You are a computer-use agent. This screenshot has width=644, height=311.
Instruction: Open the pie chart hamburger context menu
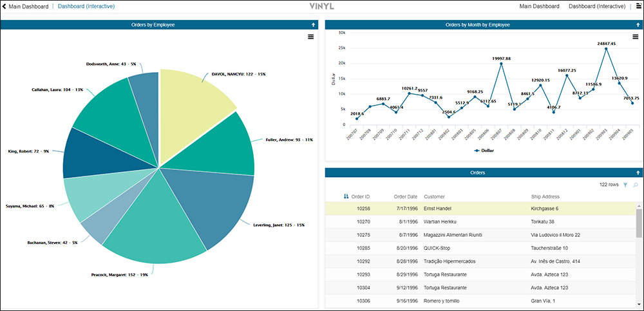(x=311, y=37)
